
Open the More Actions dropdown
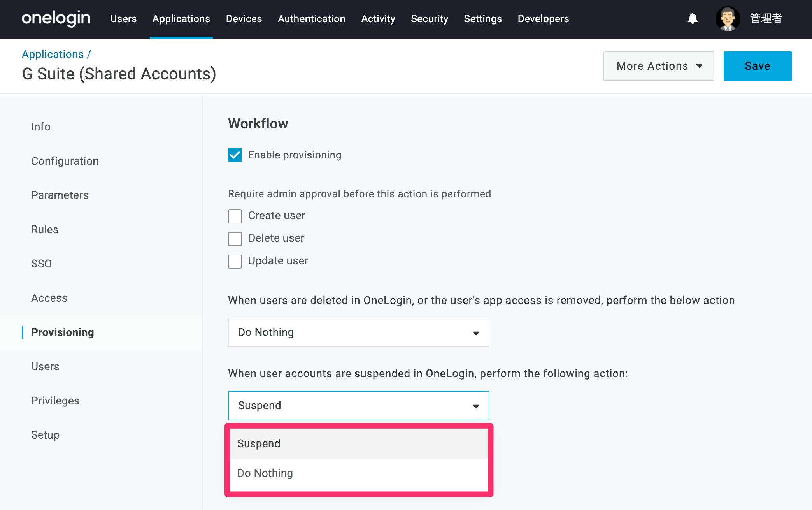[659, 66]
